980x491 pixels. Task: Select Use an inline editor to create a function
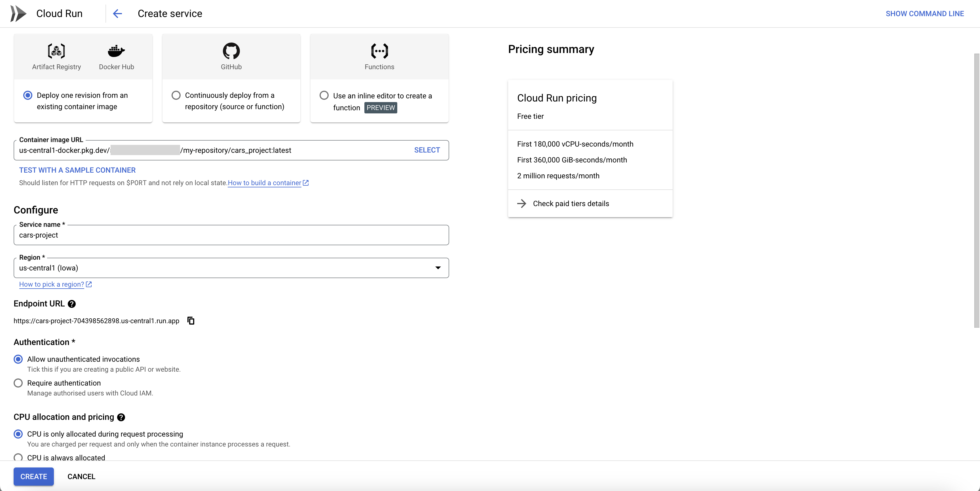[324, 95]
